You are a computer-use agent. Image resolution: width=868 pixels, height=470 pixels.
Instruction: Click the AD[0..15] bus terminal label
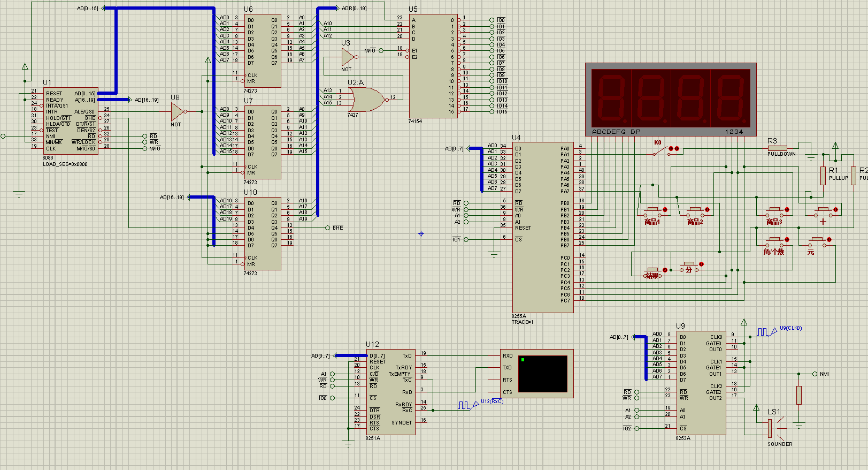coord(88,9)
